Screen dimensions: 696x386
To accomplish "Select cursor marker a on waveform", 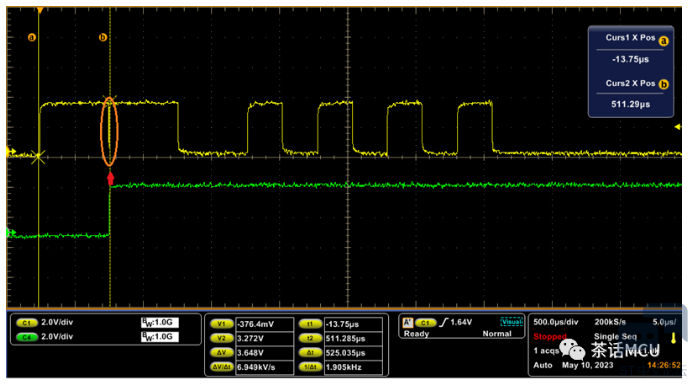I will point(32,37).
